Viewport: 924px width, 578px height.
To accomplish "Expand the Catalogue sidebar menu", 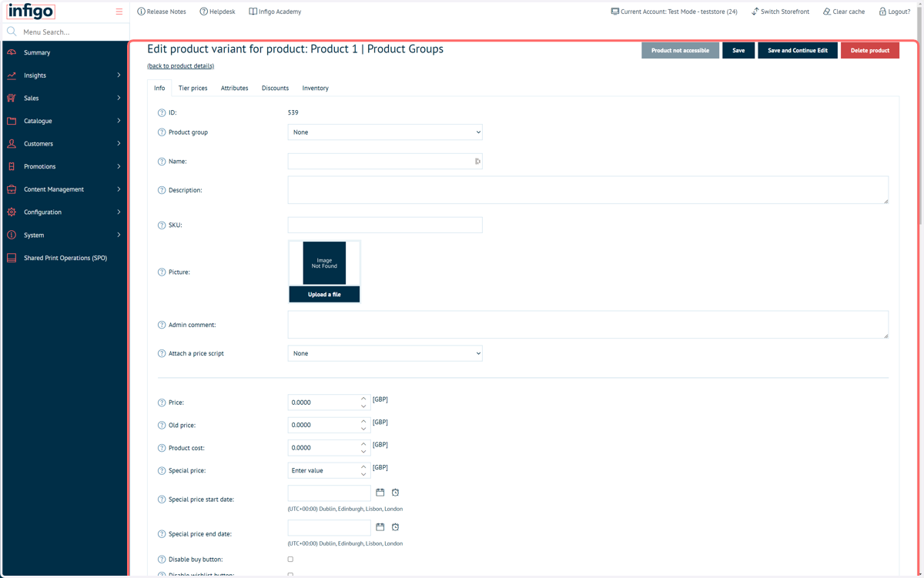I will (119, 121).
